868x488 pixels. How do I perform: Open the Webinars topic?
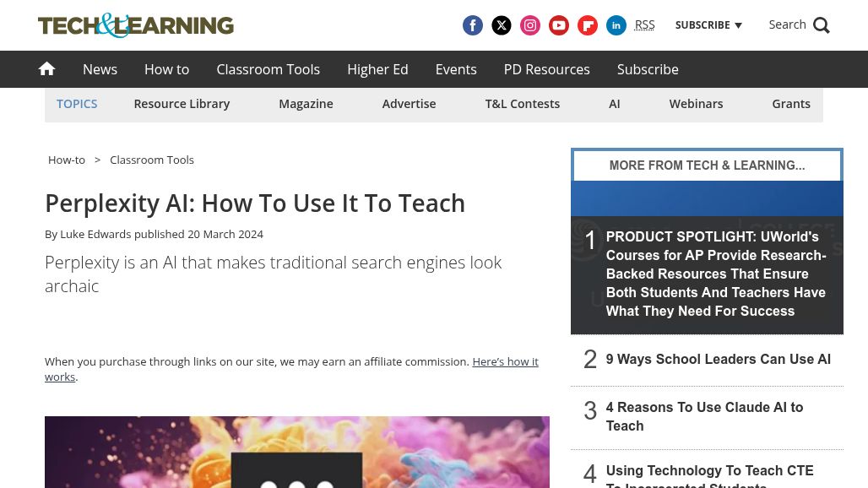coord(696,104)
